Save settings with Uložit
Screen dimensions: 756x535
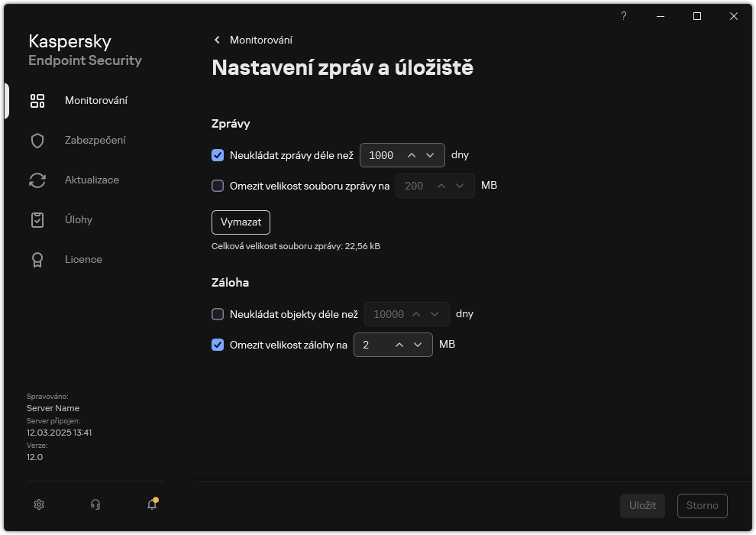[641, 505]
